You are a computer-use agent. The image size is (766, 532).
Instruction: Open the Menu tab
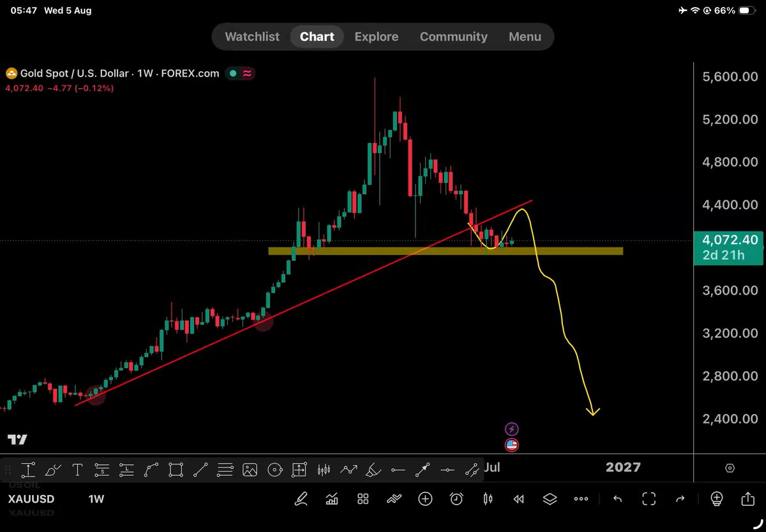[x=525, y=36]
